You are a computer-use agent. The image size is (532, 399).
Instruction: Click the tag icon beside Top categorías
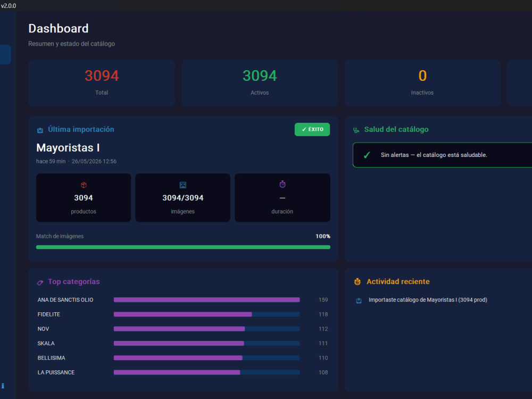(40, 282)
